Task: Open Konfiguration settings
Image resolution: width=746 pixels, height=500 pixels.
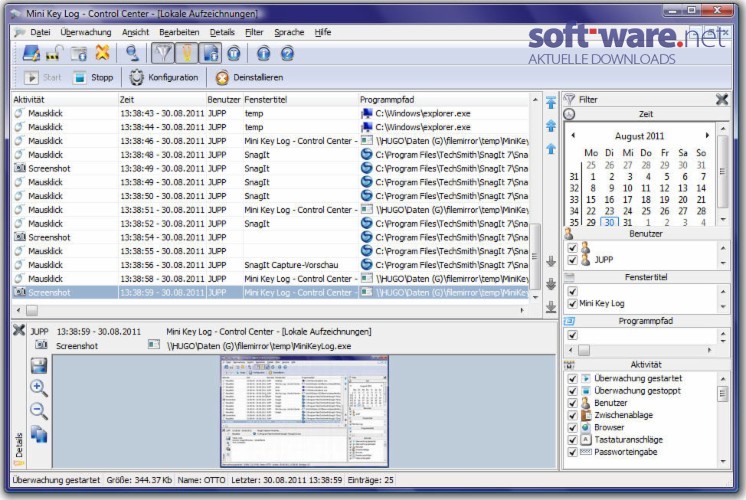Action: [x=164, y=77]
